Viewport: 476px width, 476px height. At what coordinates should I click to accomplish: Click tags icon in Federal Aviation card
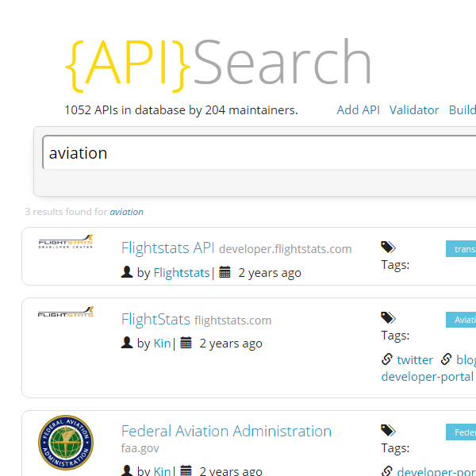click(x=388, y=430)
